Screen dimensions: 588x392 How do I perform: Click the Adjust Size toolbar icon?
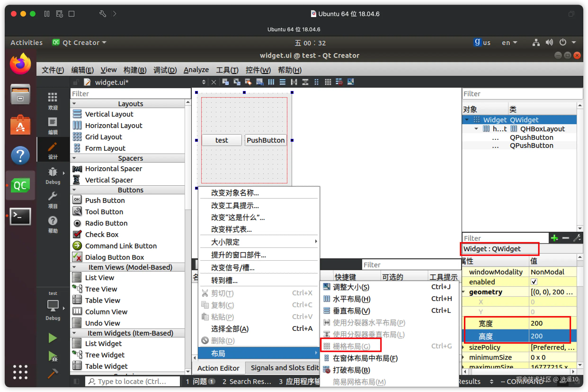(x=351, y=82)
